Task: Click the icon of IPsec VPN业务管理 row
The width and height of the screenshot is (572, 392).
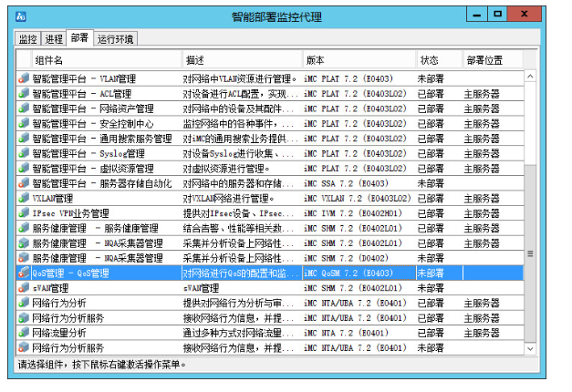Action: coord(24,213)
